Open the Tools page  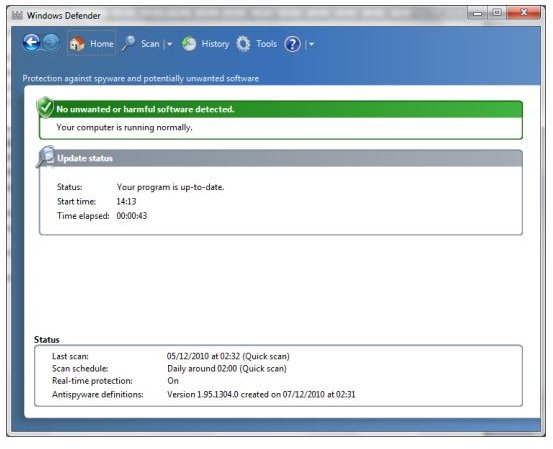pos(266,44)
